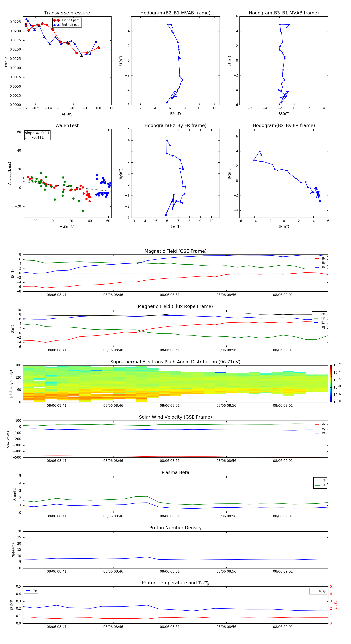The height and width of the screenshot is (644, 351).
Task: Click the 'Suprathermal Electrons Pitch Angle Distribution' title
Action: tap(175, 362)
